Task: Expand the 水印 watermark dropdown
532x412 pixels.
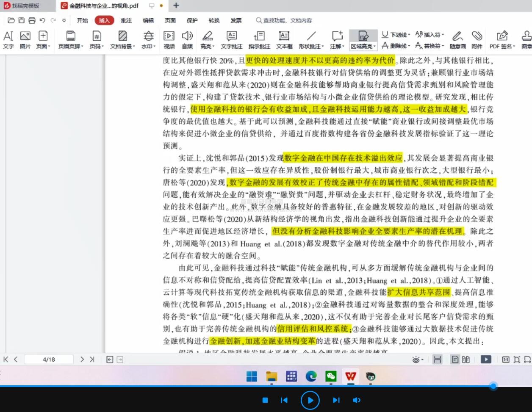Action: pyautogui.click(x=148, y=40)
